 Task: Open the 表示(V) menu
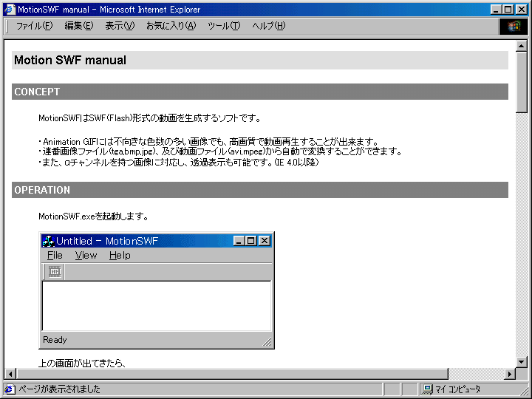click(120, 26)
